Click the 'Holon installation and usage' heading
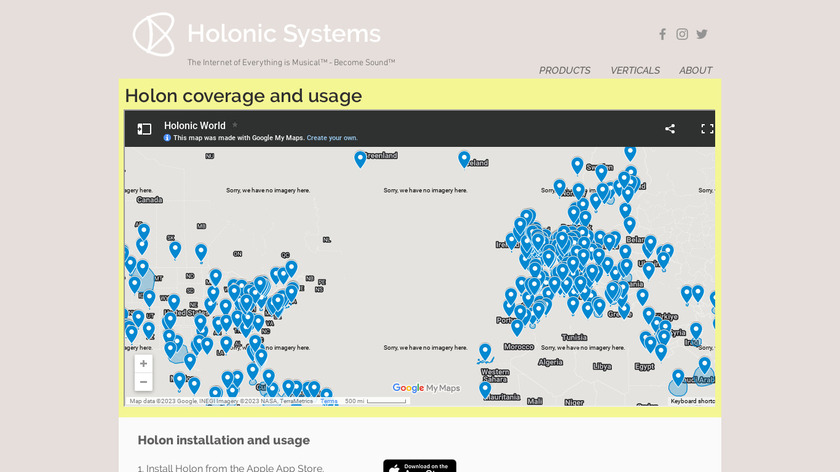The image size is (840, 472). coord(223,440)
